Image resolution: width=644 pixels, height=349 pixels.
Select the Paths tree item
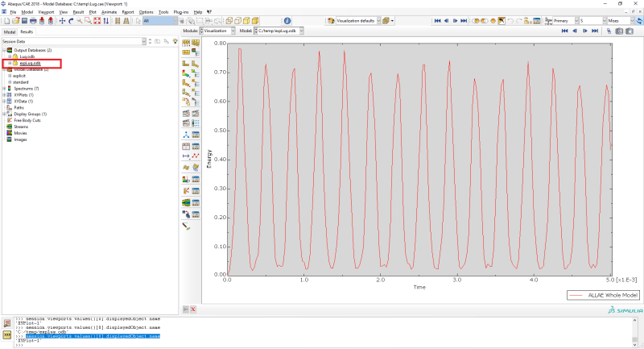coord(19,108)
